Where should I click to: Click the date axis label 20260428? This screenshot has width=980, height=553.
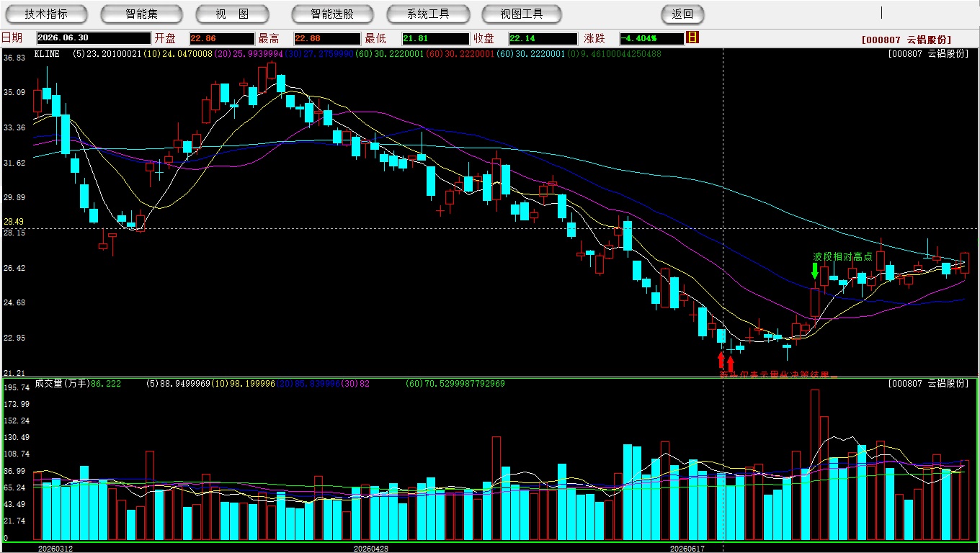(x=371, y=549)
